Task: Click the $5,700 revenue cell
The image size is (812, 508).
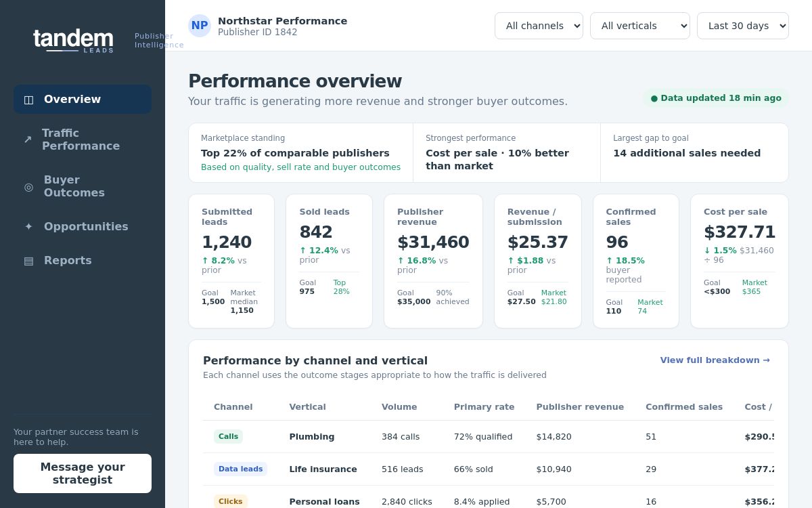Action: (551, 502)
